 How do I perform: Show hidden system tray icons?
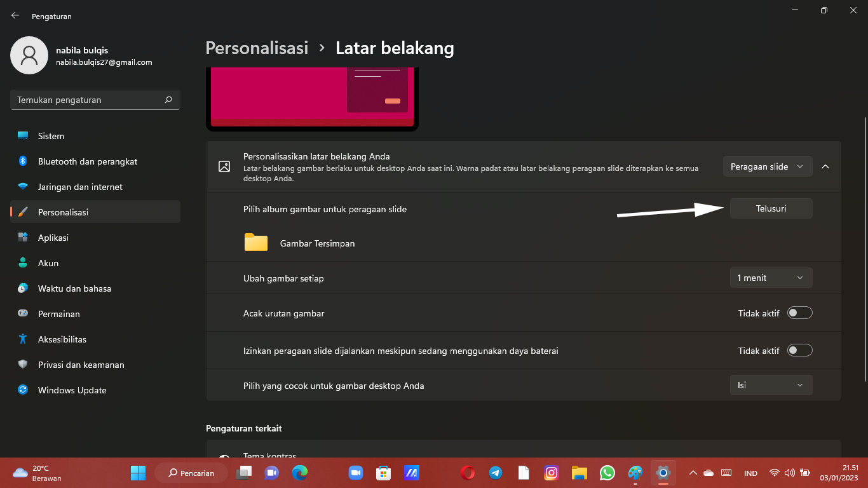[693, 473]
